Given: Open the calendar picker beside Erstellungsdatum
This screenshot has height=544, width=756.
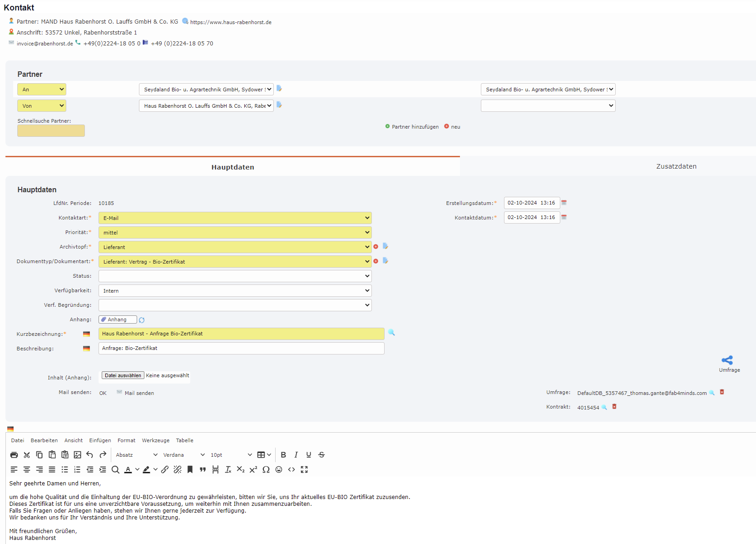Looking at the screenshot, I should coord(564,203).
